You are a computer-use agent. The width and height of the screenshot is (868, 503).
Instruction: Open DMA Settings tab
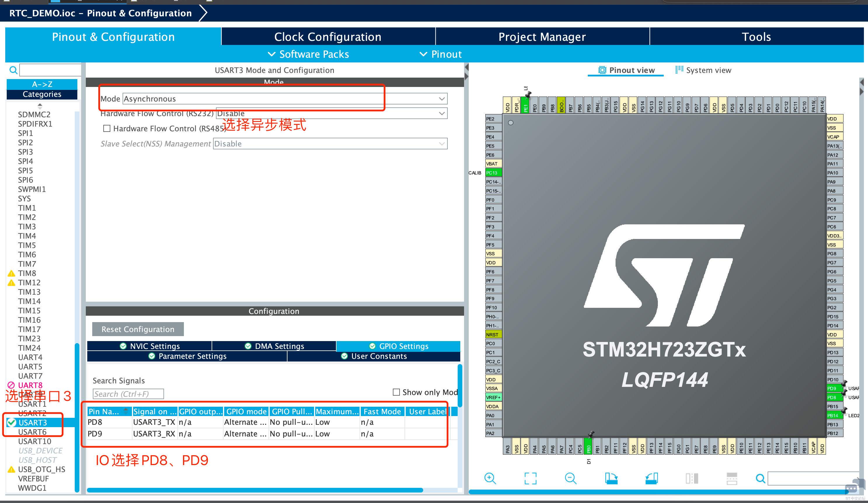(274, 346)
